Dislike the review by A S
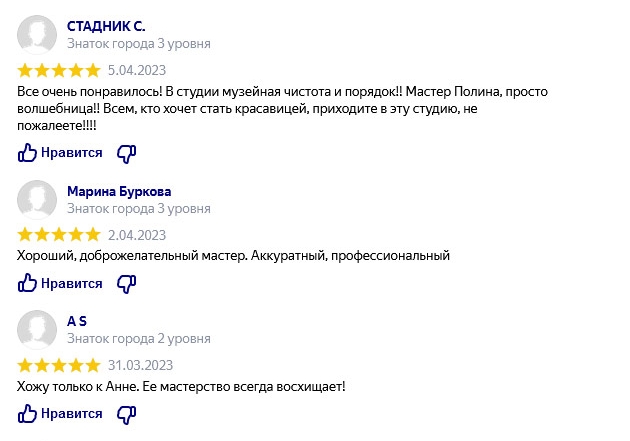The width and height of the screenshot is (630, 441). click(x=127, y=414)
